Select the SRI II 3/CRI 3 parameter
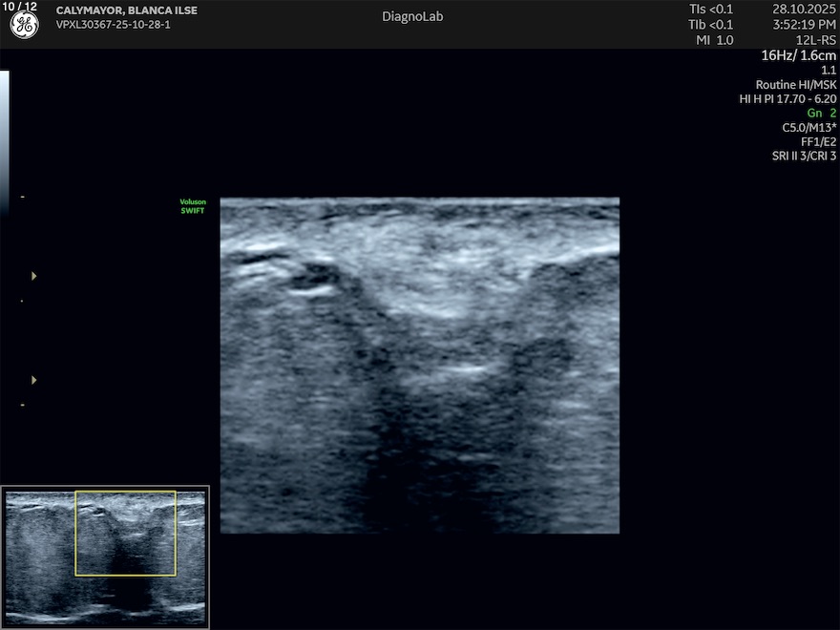The width and height of the screenshot is (840, 630). click(804, 156)
